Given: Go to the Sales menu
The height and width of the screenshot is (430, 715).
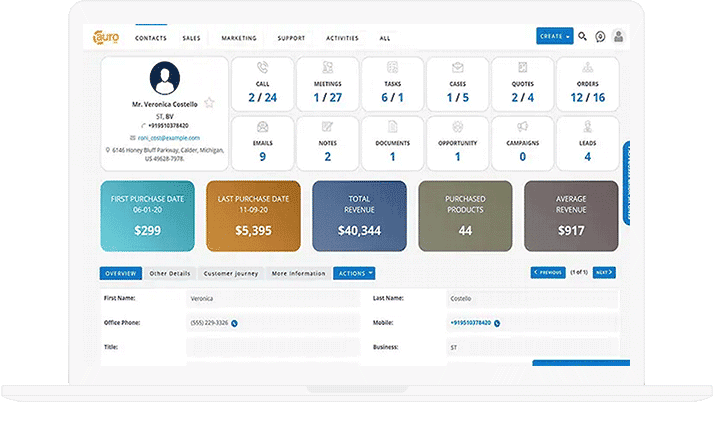Looking at the screenshot, I should [191, 38].
